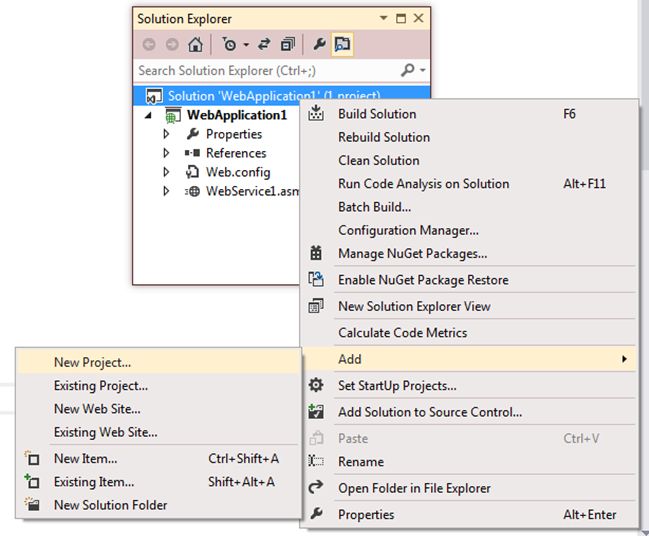
Task: Choose New Web Site in Add submenu
Action: 159,409
